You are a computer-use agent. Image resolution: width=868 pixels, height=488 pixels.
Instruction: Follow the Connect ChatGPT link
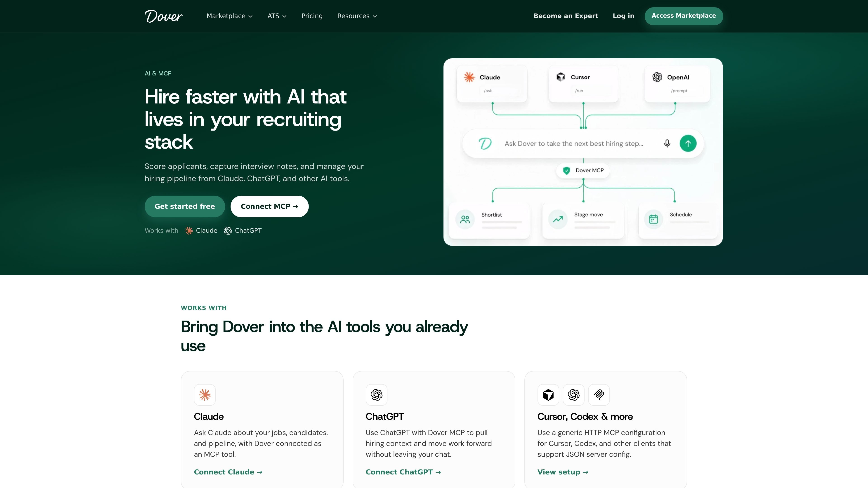(403, 472)
